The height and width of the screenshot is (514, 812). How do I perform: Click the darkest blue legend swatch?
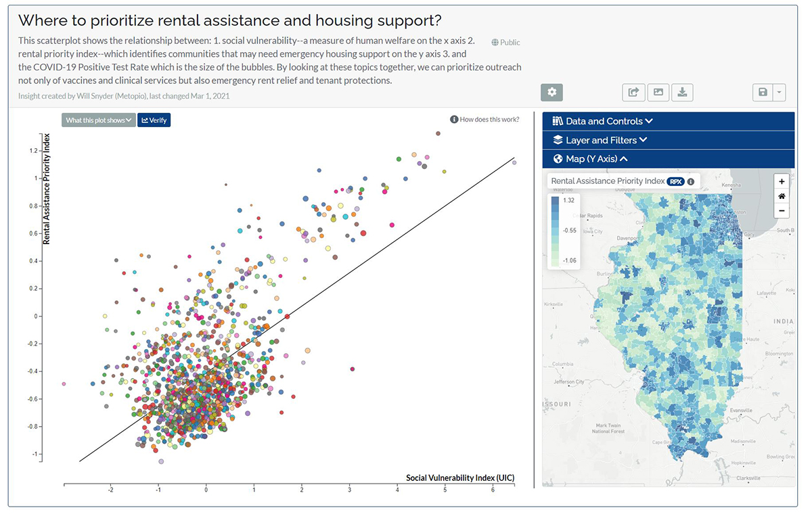point(555,201)
